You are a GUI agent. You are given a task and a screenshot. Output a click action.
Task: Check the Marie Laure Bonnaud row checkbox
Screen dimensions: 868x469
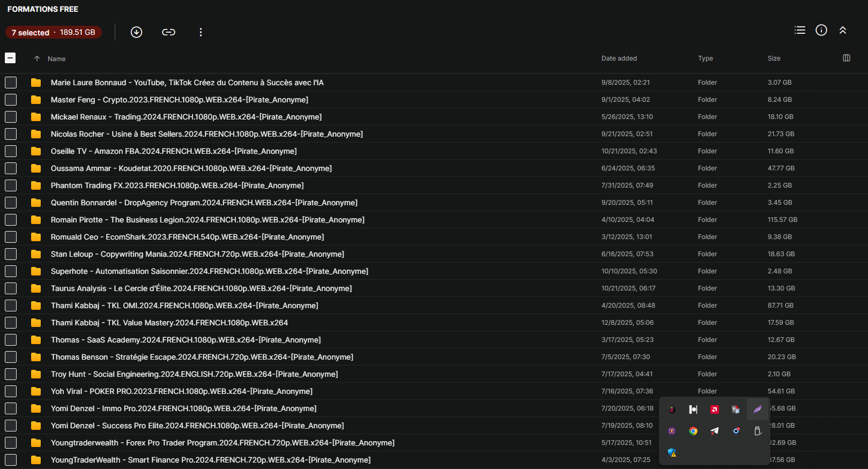tap(11, 83)
